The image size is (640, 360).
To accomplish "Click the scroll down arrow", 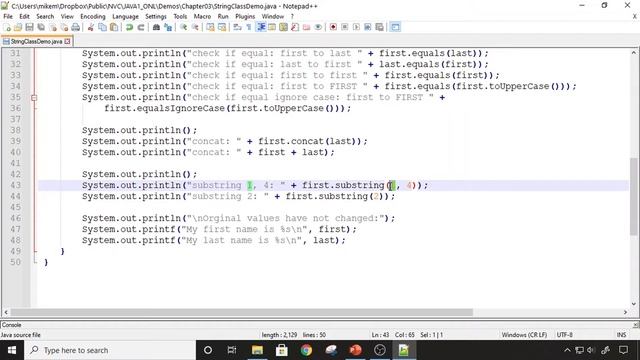I will [633, 304].
